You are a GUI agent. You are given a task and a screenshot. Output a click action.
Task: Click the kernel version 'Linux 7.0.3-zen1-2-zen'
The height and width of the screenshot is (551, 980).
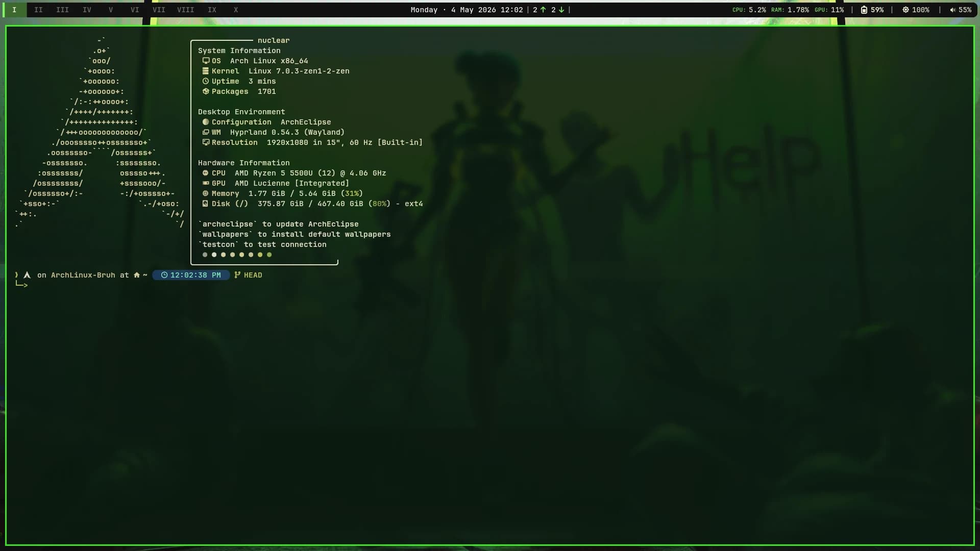(299, 71)
